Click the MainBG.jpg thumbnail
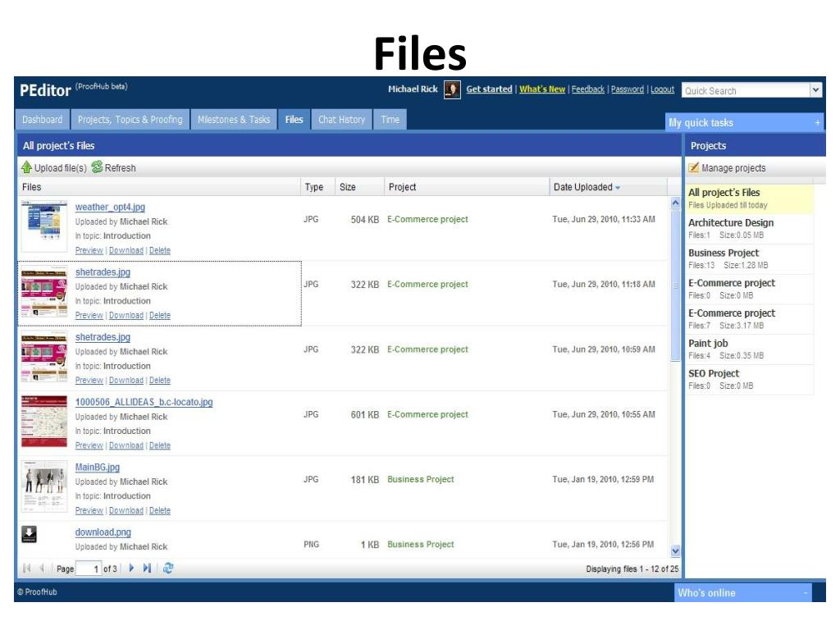 tap(44, 486)
